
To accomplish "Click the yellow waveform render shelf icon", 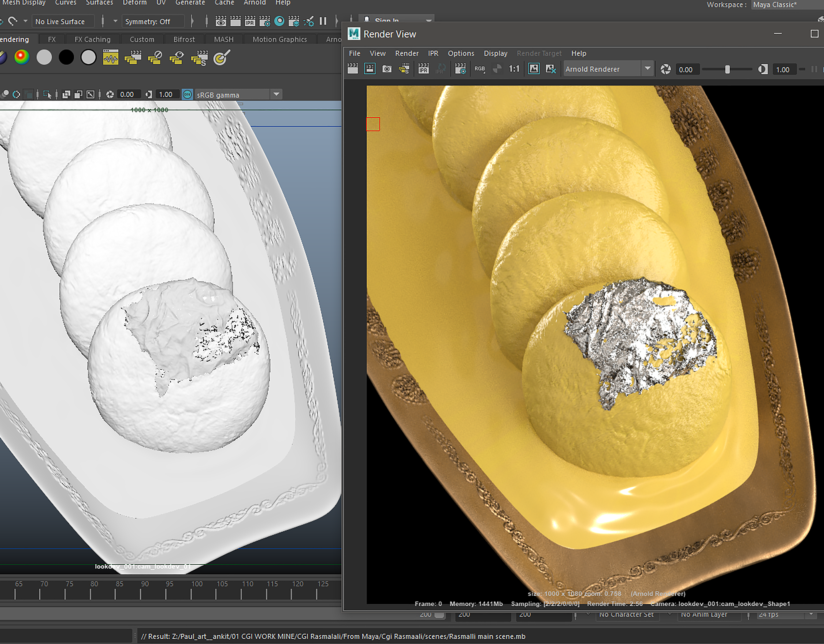I will click(111, 58).
